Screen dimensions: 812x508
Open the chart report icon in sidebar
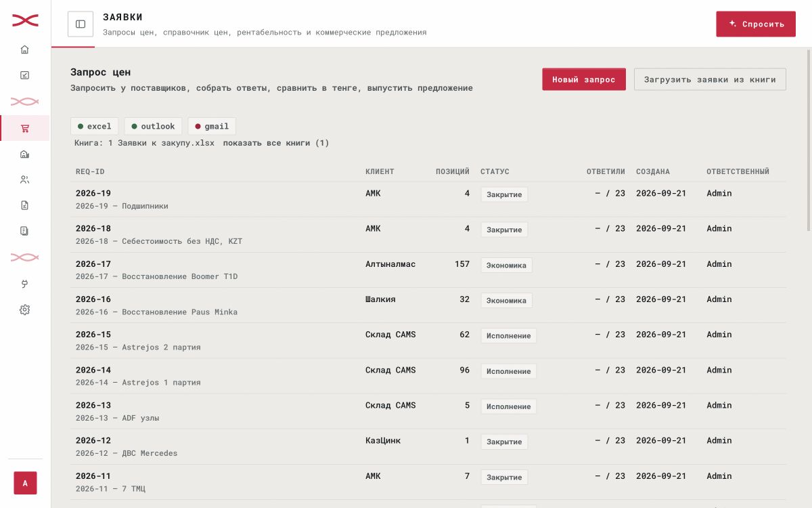pyautogui.click(x=25, y=75)
